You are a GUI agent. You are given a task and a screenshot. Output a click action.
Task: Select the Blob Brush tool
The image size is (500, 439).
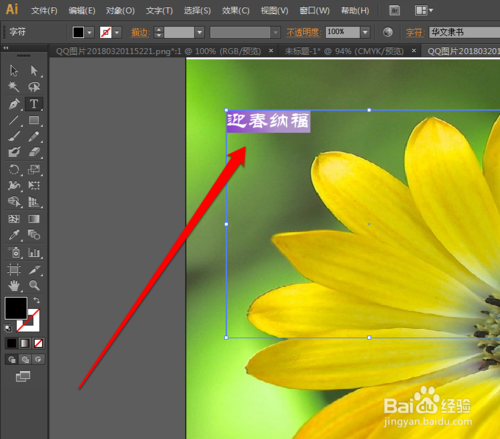14,153
